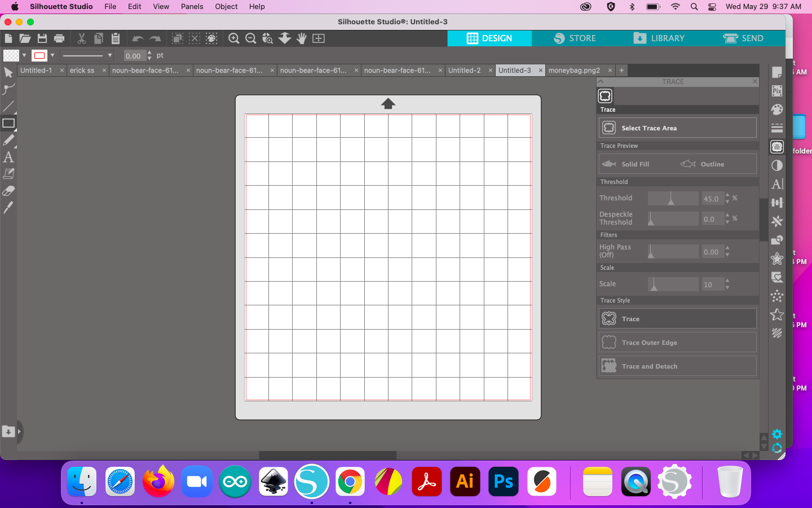Open the Image Effects half-circle panel

tap(777, 165)
